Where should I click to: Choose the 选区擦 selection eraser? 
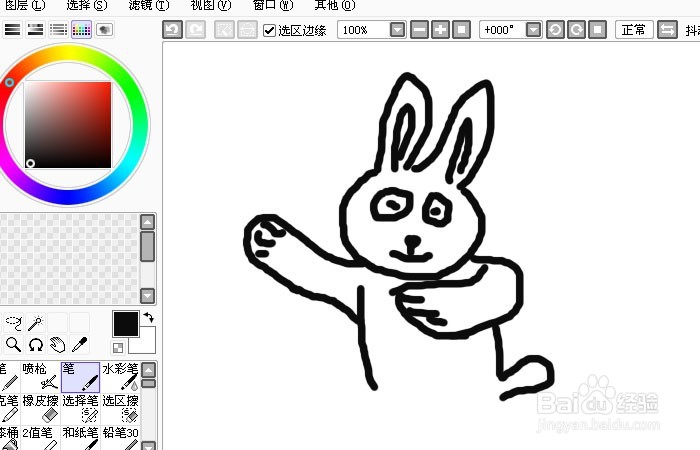[120, 409]
